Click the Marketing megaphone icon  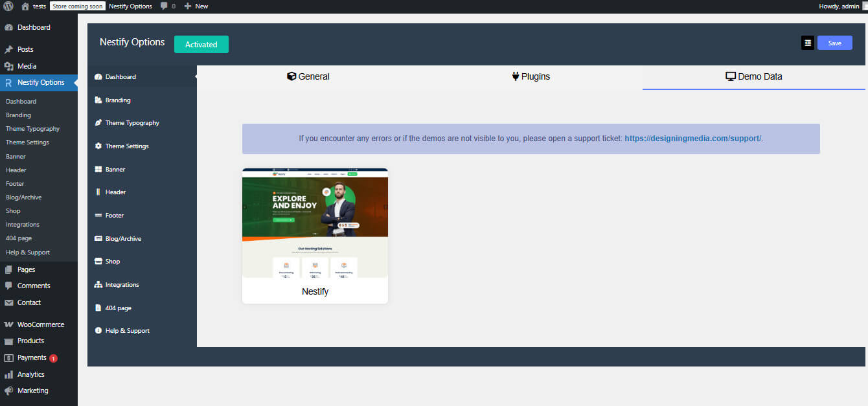click(8, 390)
